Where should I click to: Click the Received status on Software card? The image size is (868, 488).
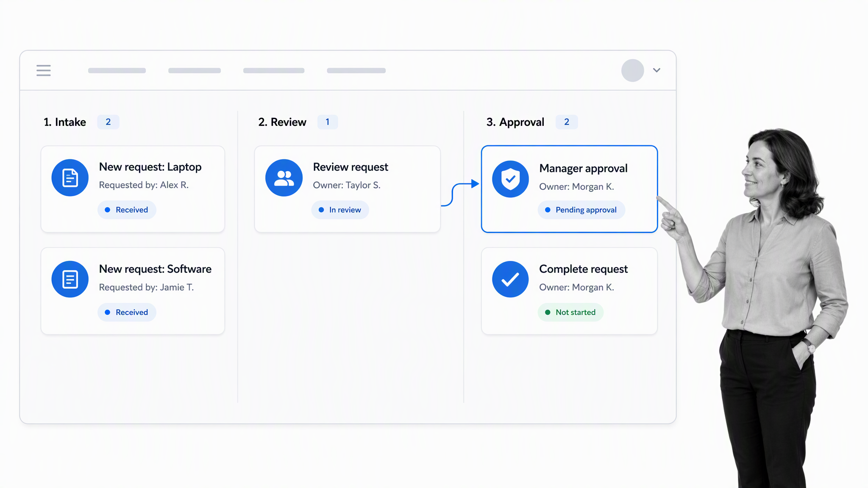[127, 312]
